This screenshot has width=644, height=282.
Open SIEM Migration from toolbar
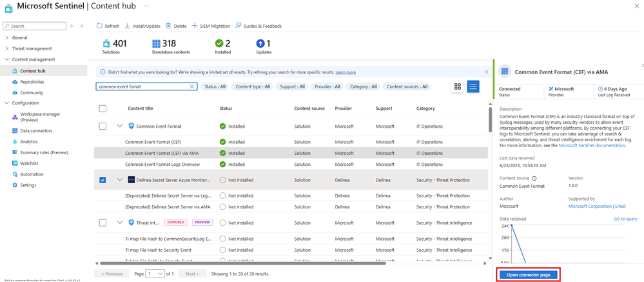[211, 26]
